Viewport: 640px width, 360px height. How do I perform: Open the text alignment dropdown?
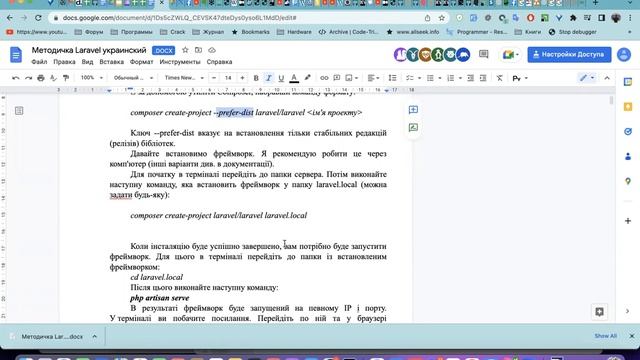click(373, 78)
